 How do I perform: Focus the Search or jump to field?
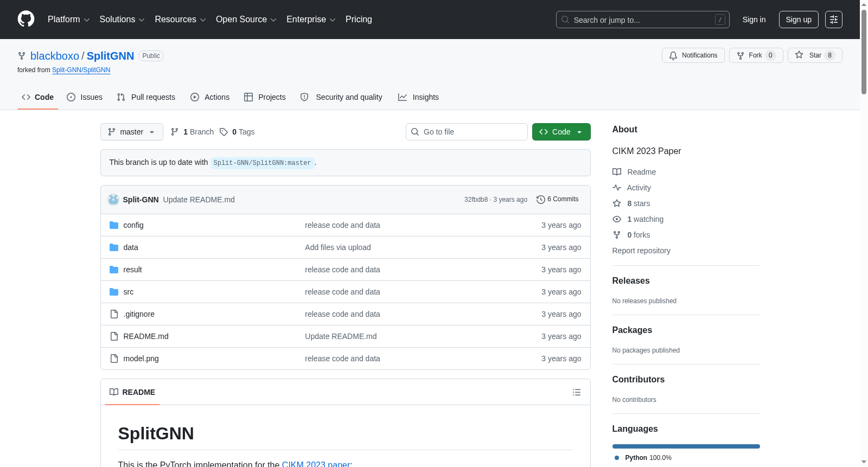pos(643,20)
